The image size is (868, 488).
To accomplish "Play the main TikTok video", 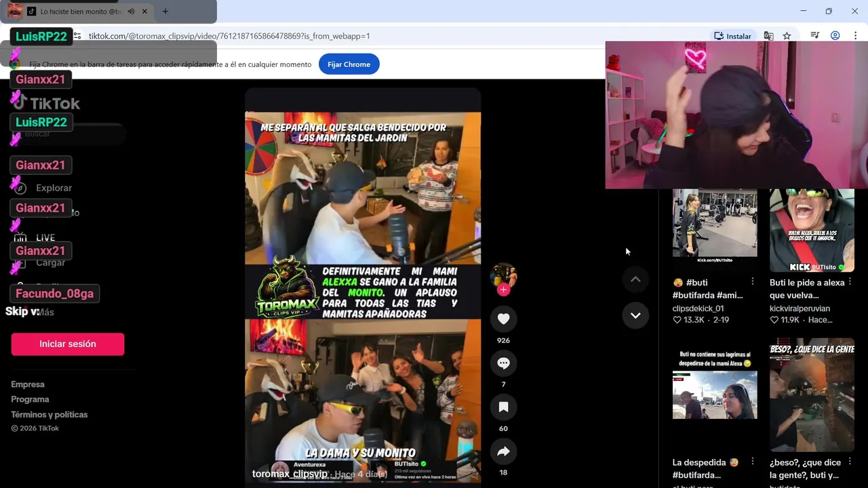I will click(363, 288).
